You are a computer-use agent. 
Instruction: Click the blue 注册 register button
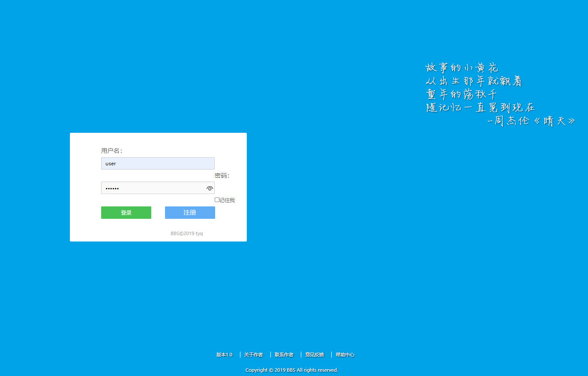coord(190,212)
